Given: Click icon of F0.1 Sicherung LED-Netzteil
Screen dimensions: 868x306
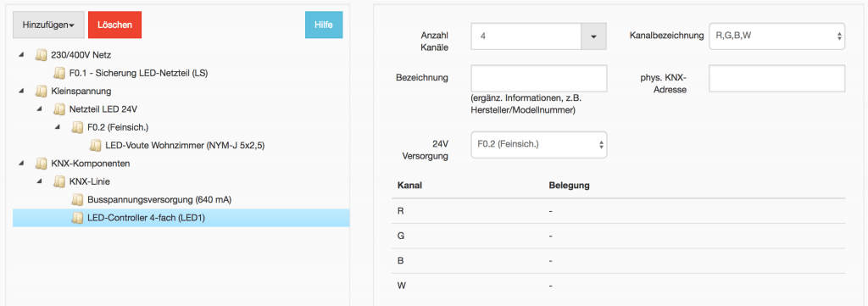Looking at the screenshot, I should (59, 73).
